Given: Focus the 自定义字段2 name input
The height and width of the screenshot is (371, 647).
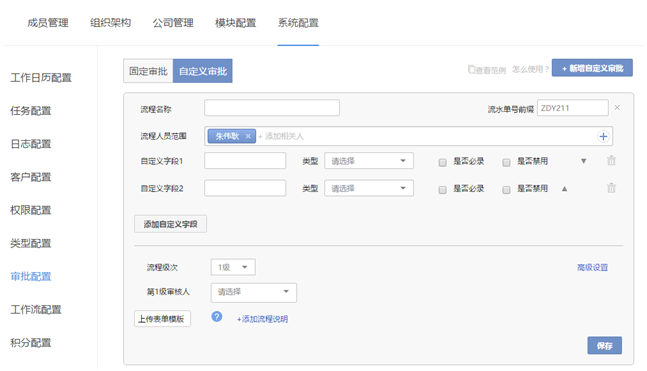Looking at the screenshot, I should pos(245,188).
